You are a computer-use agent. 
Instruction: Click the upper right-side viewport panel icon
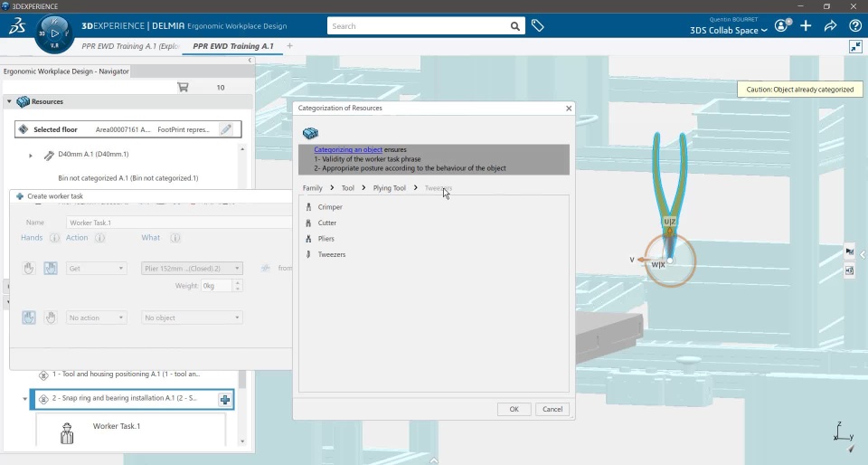pos(849,251)
